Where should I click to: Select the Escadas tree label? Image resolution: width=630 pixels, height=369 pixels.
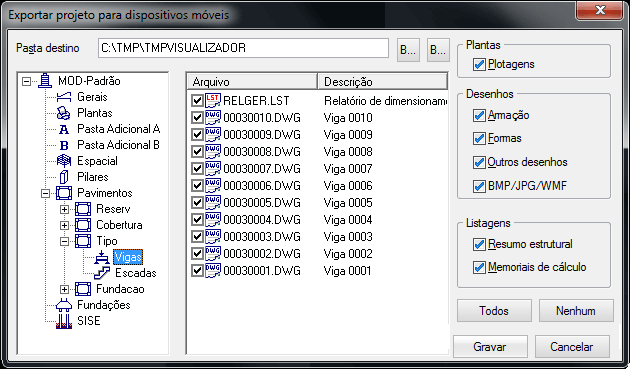pyautogui.click(x=135, y=273)
